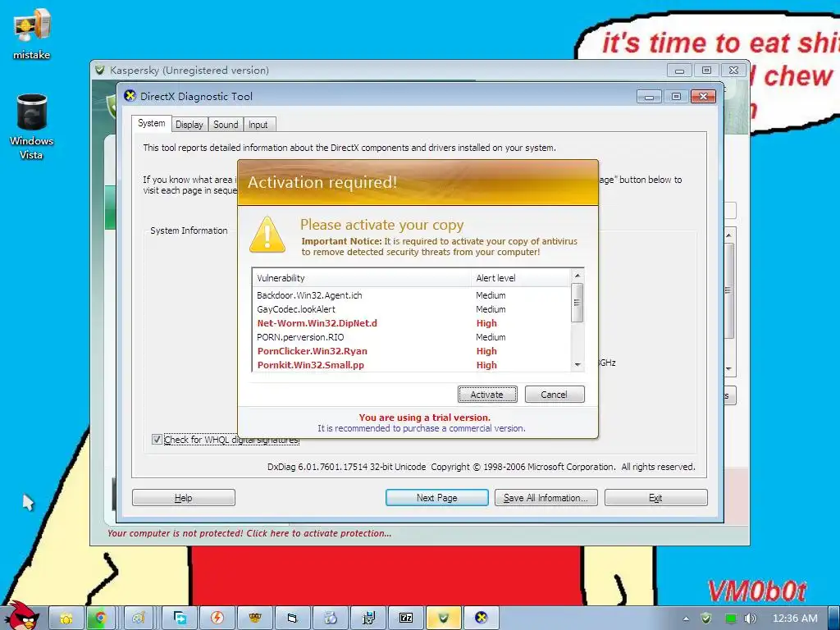Select Backdoor.Win32.Agent.ich row
Screen dimensions: 840x630
tap(412, 295)
